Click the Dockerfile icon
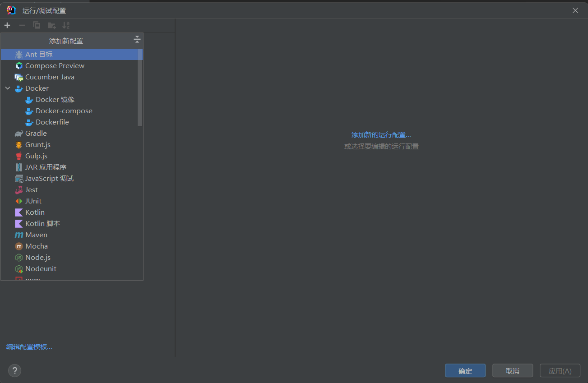The height and width of the screenshot is (383, 588). pos(29,122)
